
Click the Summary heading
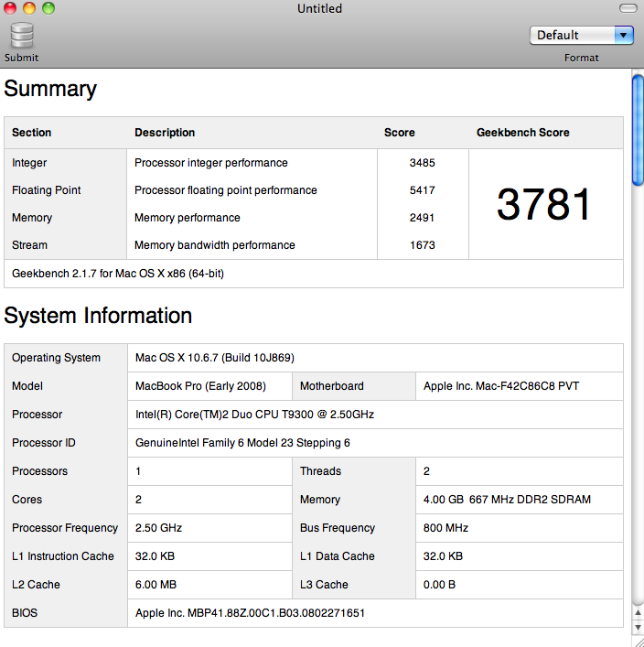pos(50,89)
